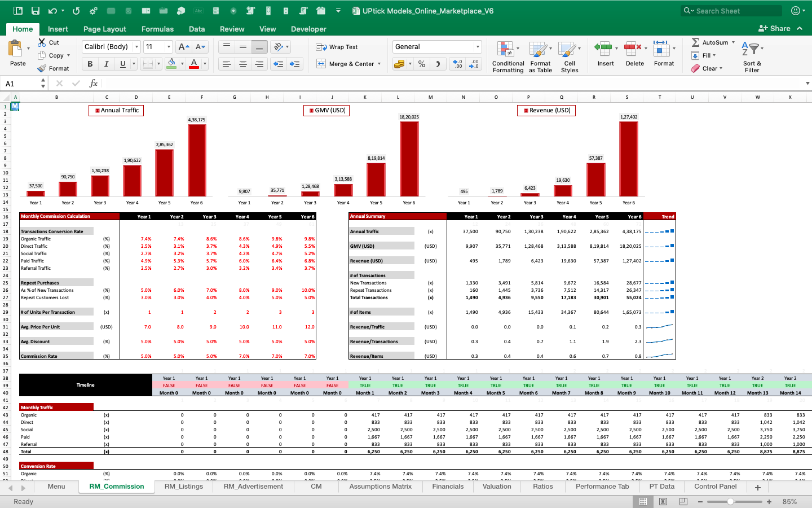Open the font name dropdown Calibri (Body)

(x=136, y=47)
